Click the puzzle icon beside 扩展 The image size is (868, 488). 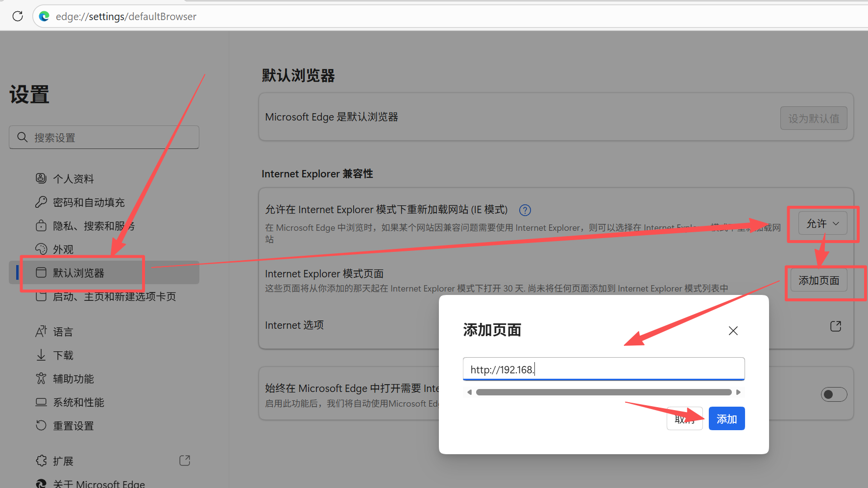[41, 461]
